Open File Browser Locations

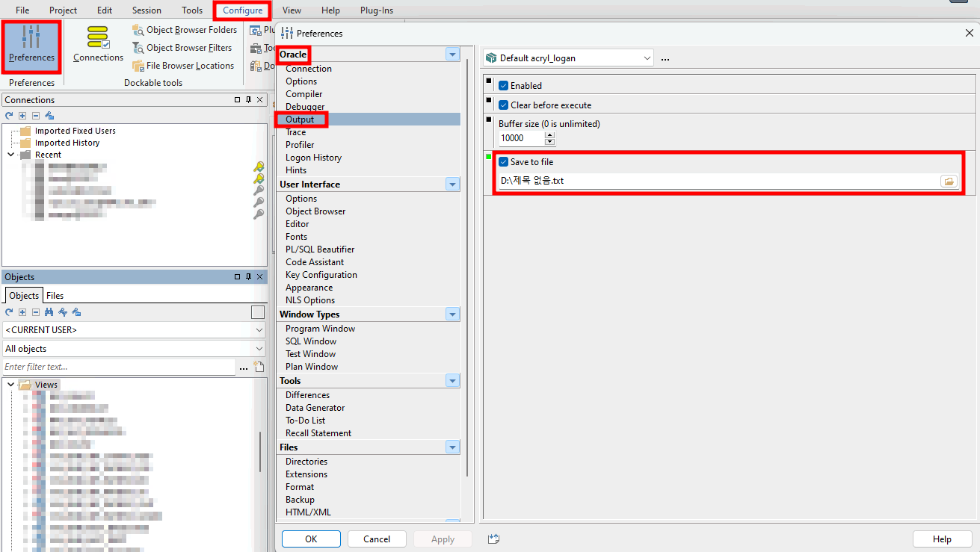pos(183,66)
